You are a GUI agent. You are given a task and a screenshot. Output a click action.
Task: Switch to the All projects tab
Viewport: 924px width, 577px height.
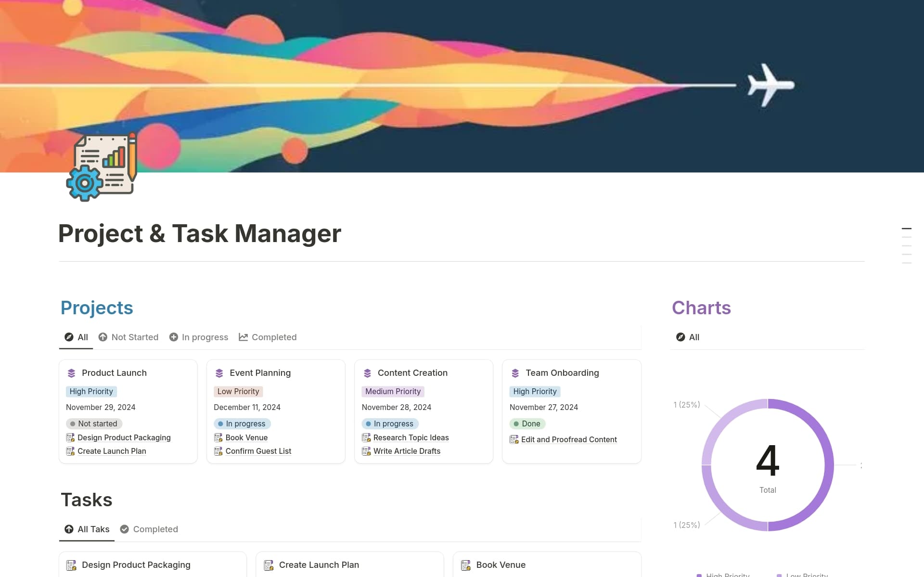pyautogui.click(x=76, y=337)
